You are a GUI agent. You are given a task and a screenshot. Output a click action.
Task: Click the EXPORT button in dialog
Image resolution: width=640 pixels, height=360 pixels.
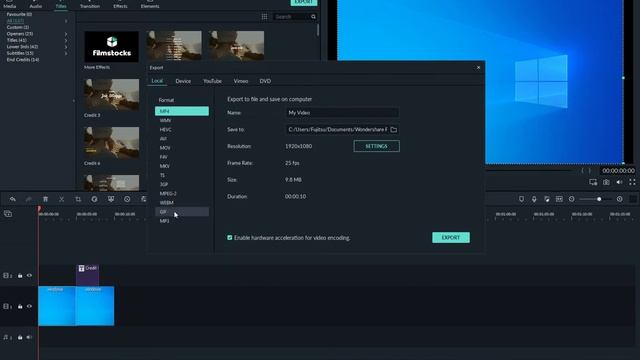tap(451, 238)
